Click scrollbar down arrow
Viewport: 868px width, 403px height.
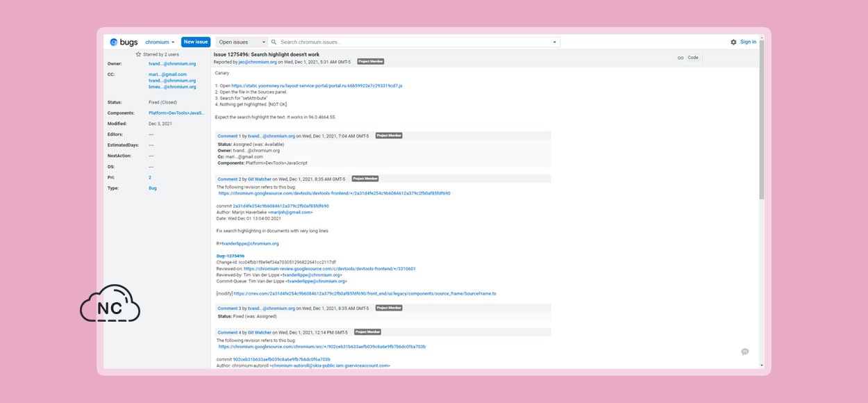pyautogui.click(x=762, y=365)
